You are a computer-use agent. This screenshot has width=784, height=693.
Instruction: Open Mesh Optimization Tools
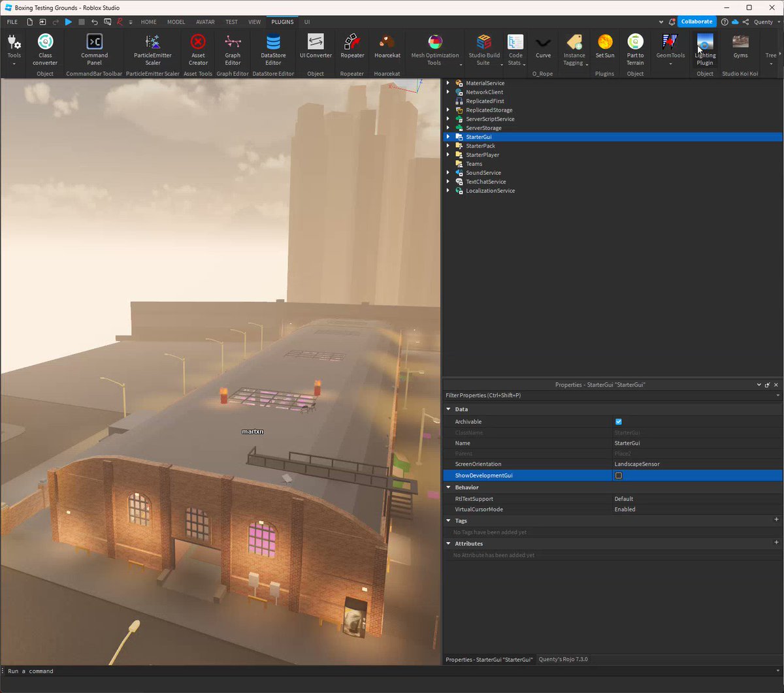[434, 50]
